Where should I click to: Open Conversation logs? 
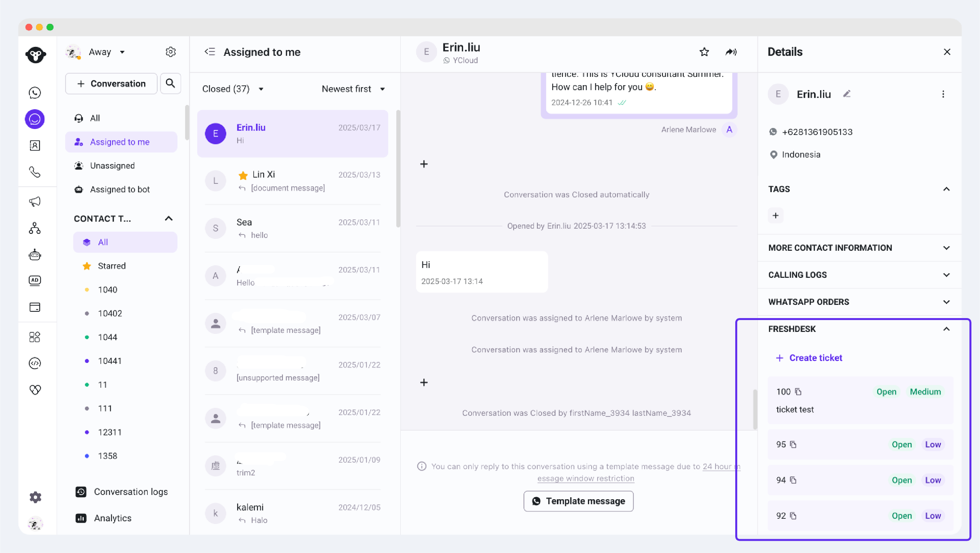[x=131, y=492]
